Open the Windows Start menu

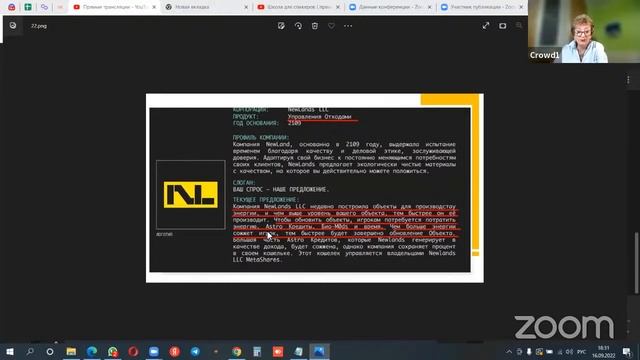tap(10, 351)
